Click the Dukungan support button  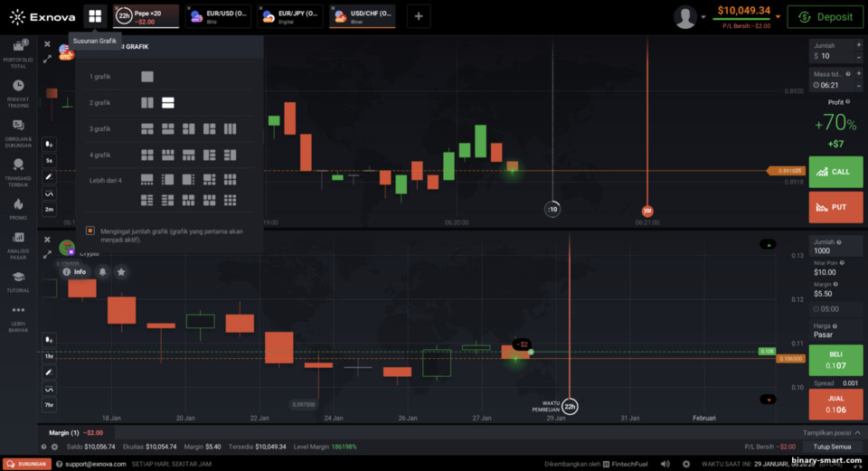coord(26,464)
